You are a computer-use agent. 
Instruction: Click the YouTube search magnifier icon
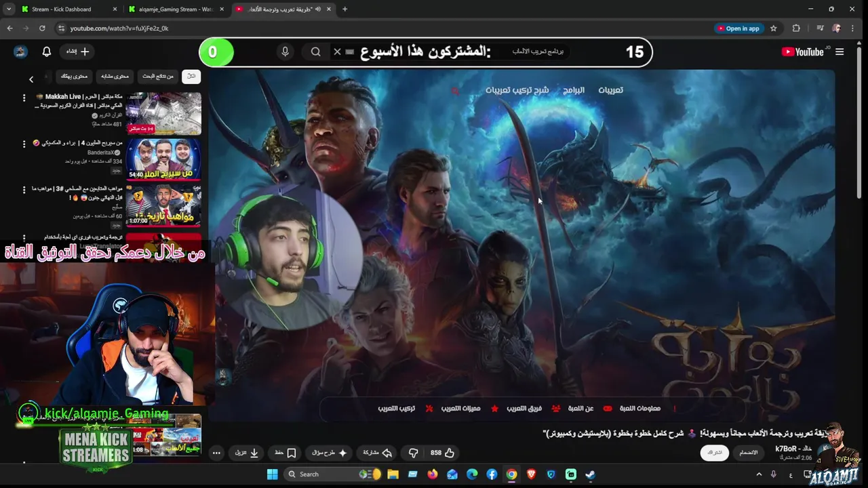pyautogui.click(x=316, y=52)
